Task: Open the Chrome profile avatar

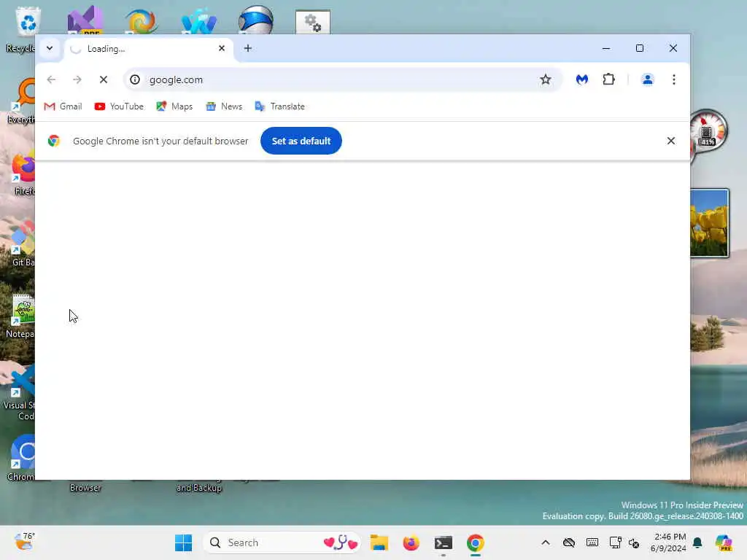Action: point(648,79)
